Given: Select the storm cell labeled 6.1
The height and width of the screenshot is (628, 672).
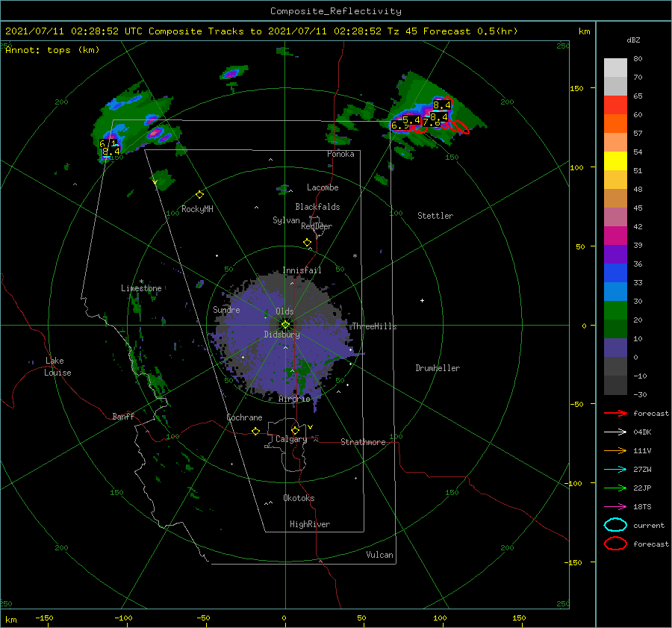Looking at the screenshot, I should click(107, 143).
